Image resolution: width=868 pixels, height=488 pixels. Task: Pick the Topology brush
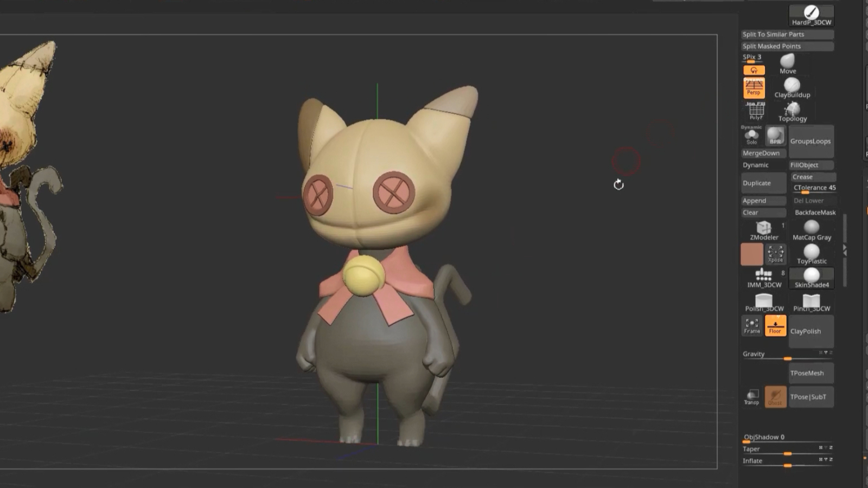(793, 112)
